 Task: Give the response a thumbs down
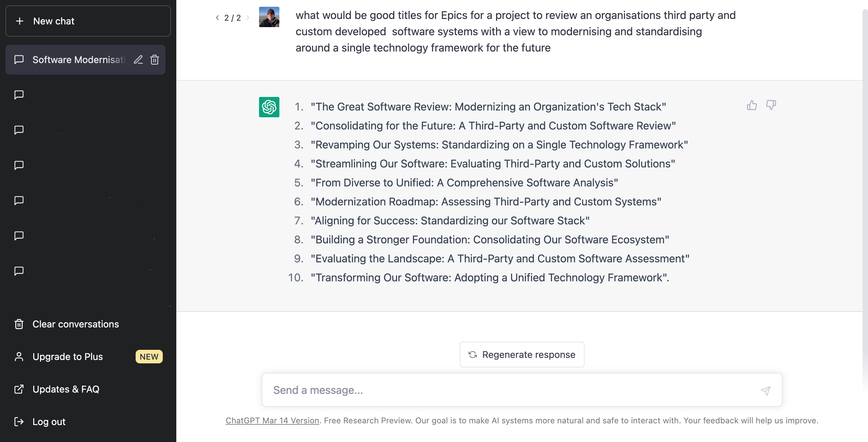point(771,105)
